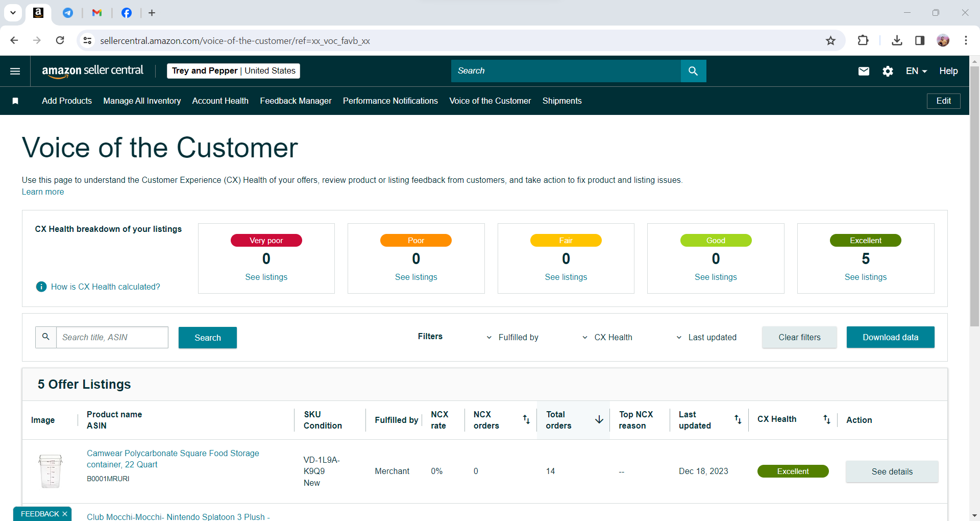
Task: Switch to the Gmail browser tab
Action: (97, 13)
